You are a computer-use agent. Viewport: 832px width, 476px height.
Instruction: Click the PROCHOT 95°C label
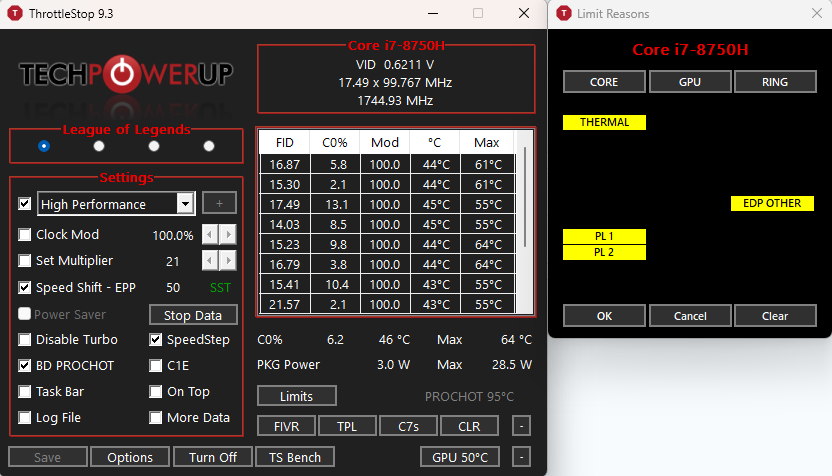[x=469, y=396]
